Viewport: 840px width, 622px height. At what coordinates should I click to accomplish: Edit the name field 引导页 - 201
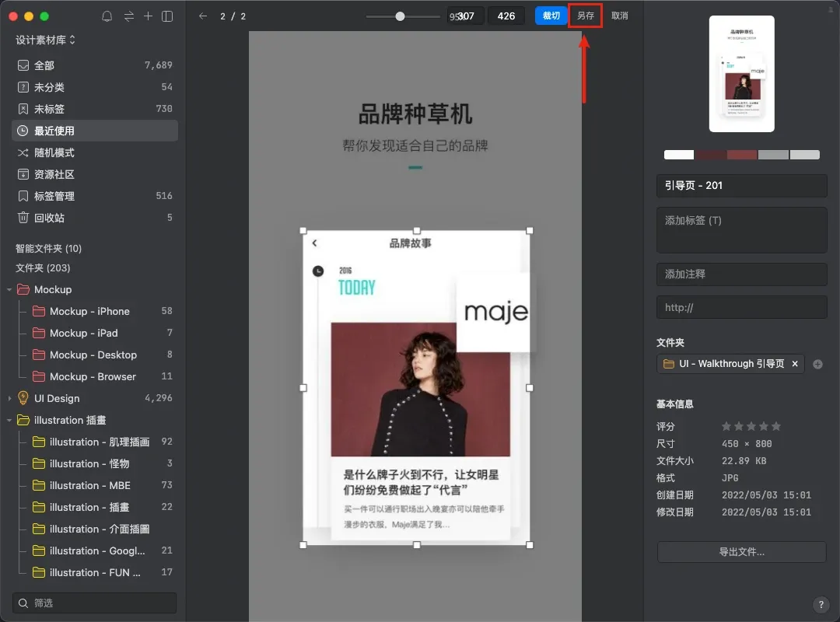click(x=741, y=185)
